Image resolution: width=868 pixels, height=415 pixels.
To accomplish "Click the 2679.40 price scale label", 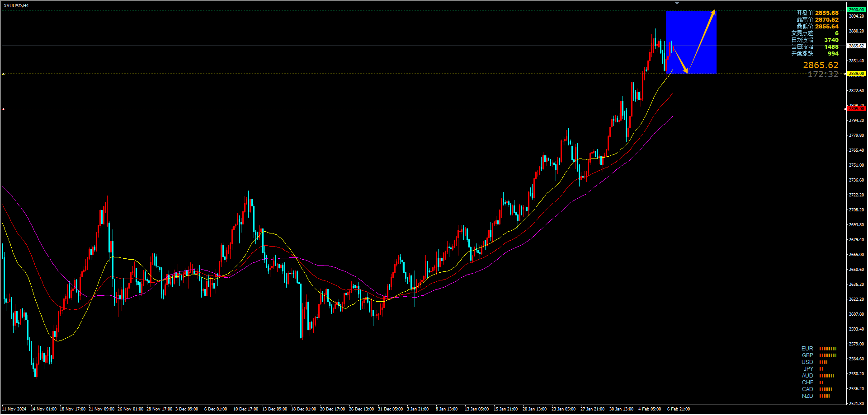I will coord(857,240).
